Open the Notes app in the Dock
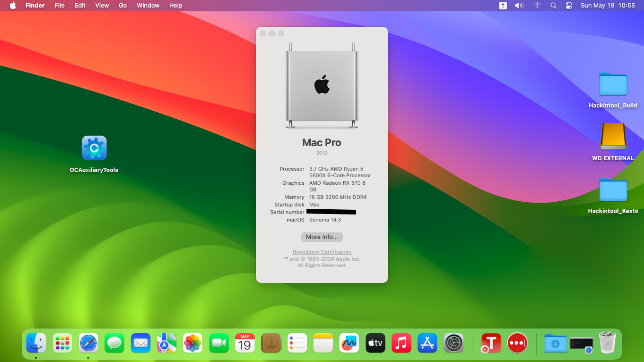Screen dimensions: 644x362 pos(323,343)
